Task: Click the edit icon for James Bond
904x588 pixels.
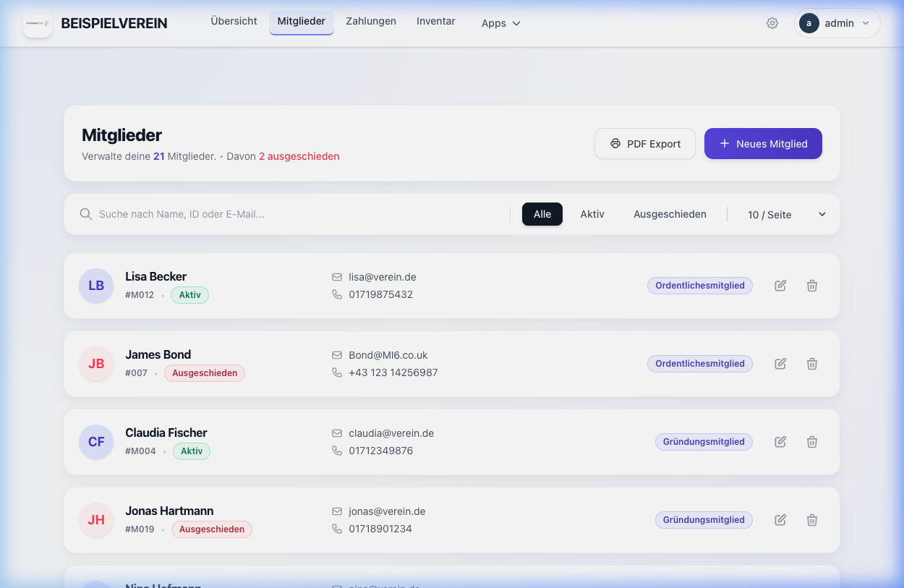Action: (x=780, y=364)
